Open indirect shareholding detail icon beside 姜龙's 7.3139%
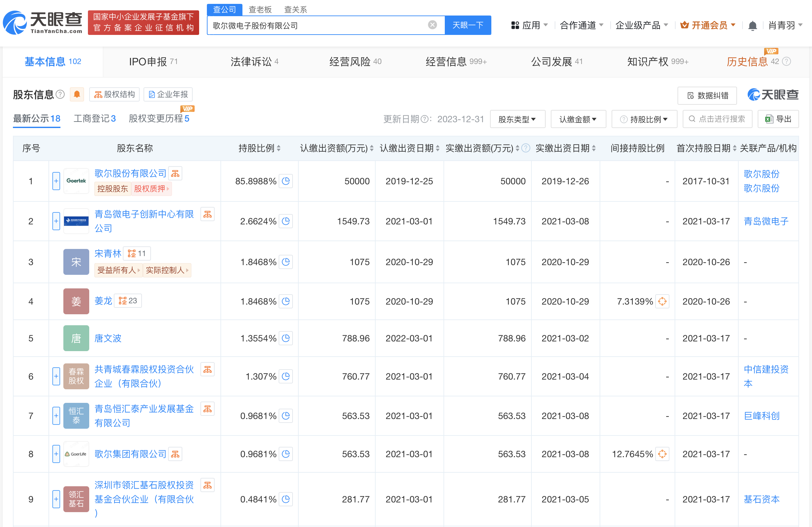This screenshot has width=812, height=527. [662, 301]
